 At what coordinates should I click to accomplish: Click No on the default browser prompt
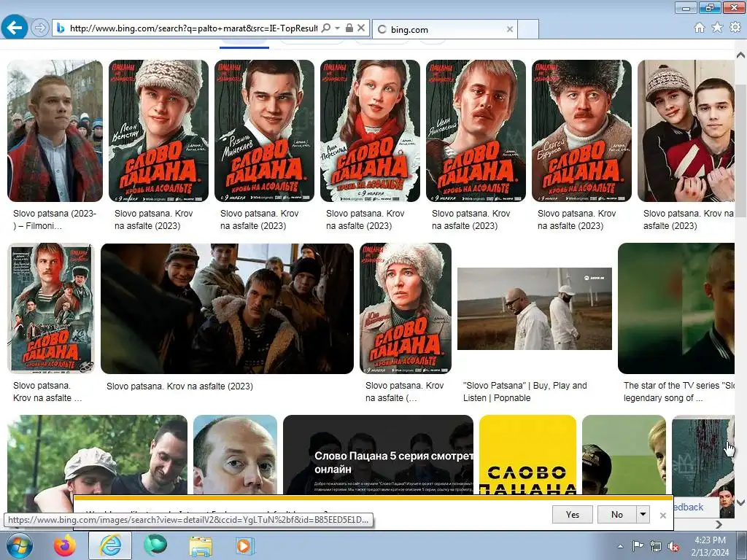617,514
